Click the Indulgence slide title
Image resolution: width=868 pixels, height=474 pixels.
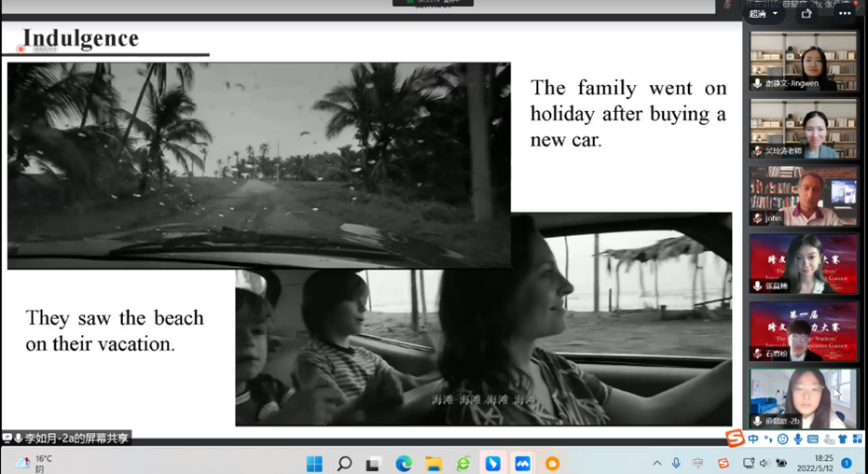81,38
